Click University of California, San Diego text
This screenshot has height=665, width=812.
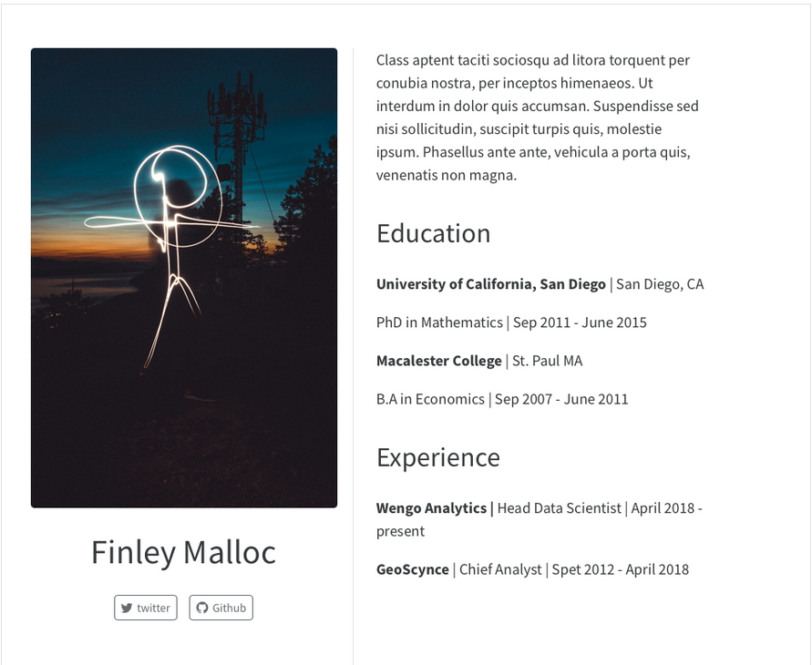[490, 284]
